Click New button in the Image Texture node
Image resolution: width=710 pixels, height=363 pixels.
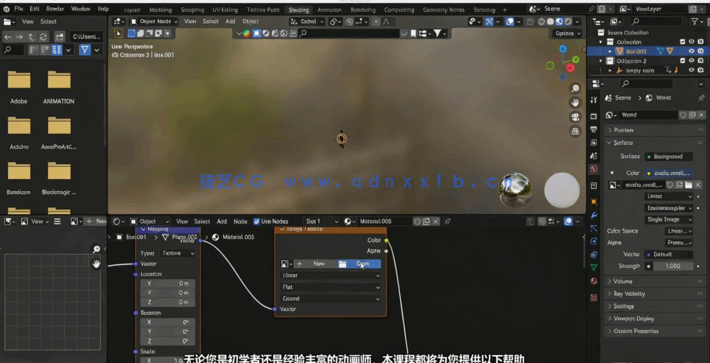pos(316,264)
